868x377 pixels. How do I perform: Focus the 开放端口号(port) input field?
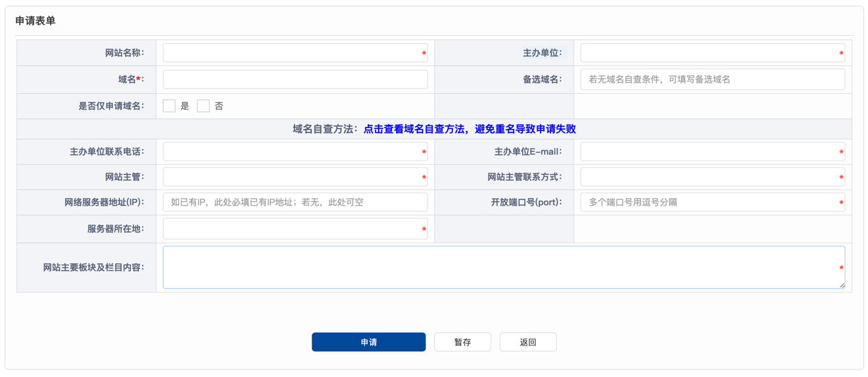click(712, 202)
